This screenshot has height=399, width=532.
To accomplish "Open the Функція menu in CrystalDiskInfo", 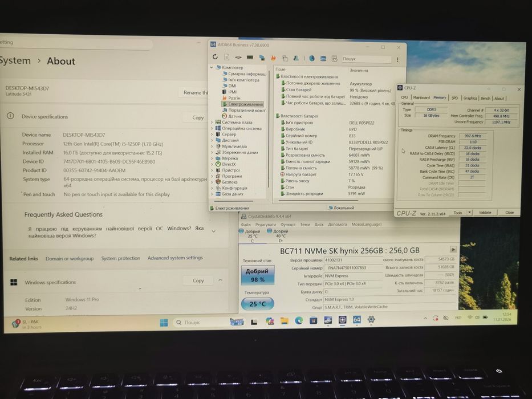I will [x=288, y=225].
